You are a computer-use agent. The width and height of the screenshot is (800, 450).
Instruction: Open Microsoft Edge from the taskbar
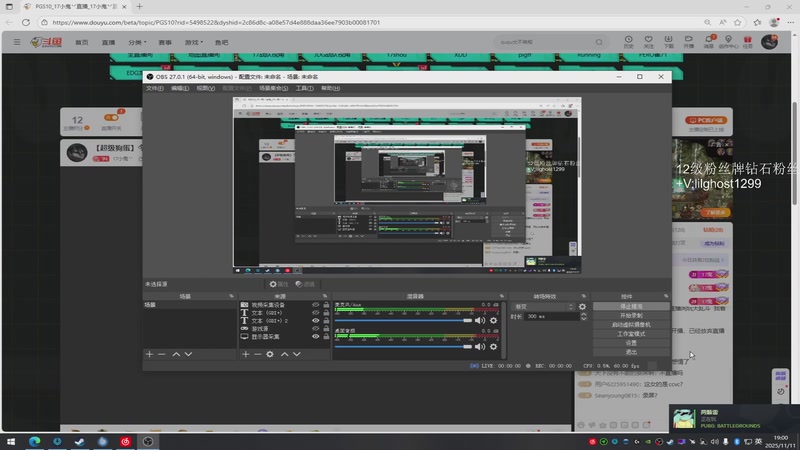[x=34, y=441]
